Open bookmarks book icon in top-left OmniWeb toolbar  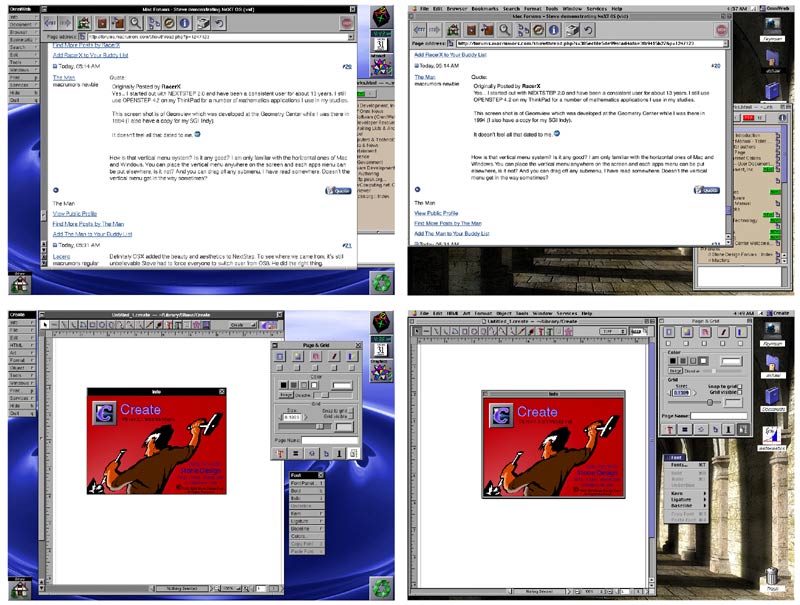tap(102, 23)
